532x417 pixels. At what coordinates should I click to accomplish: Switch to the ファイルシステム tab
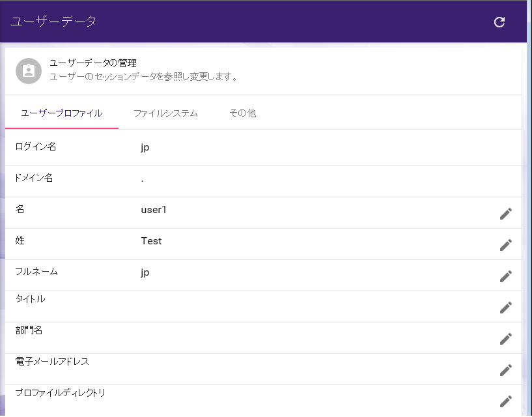tap(165, 113)
